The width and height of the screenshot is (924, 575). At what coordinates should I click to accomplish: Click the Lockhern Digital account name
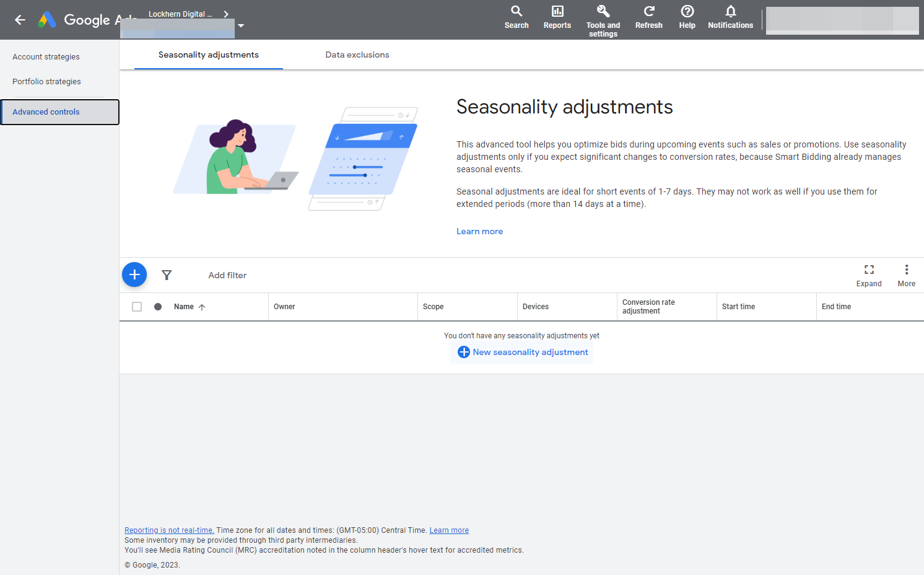pos(180,14)
